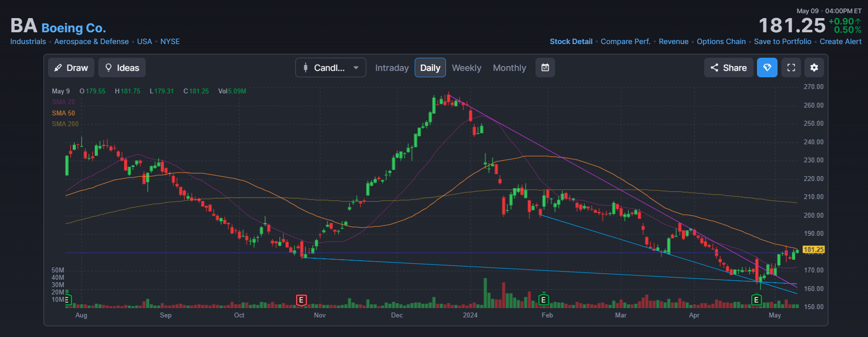The height and width of the screenshot is (337, 868).
Task: Click the 270.00 price axis label
Action: 814,87
